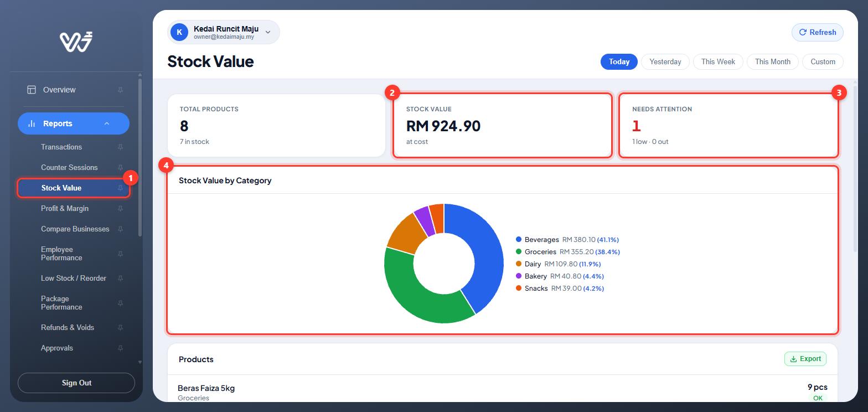868x412 pixels.
Task: Click the Overview layout icon
Action: (x=32, y=90)
